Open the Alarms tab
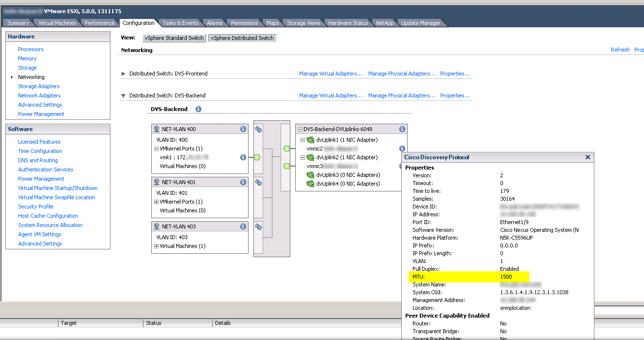The height and width of the screenshot is (340, 644). 215,23
